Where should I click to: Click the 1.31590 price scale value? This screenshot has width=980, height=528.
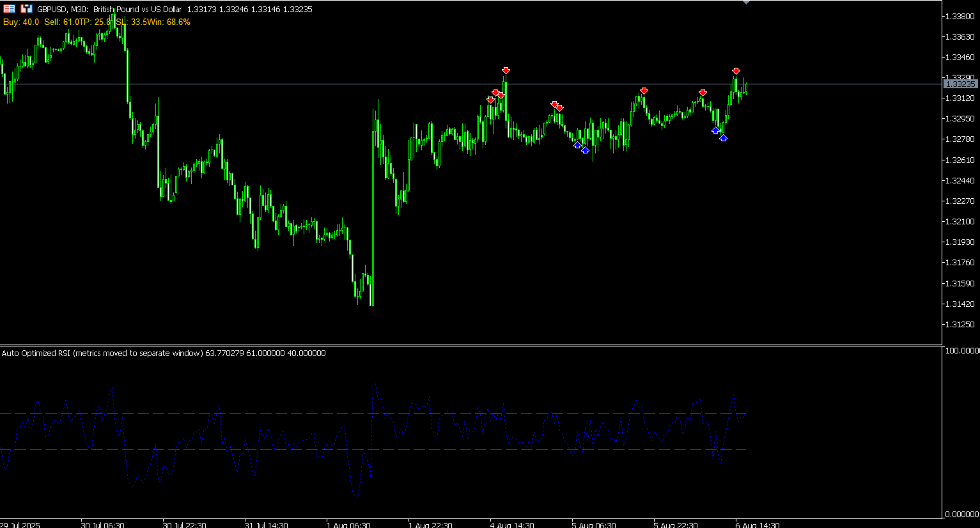[960, 283]
